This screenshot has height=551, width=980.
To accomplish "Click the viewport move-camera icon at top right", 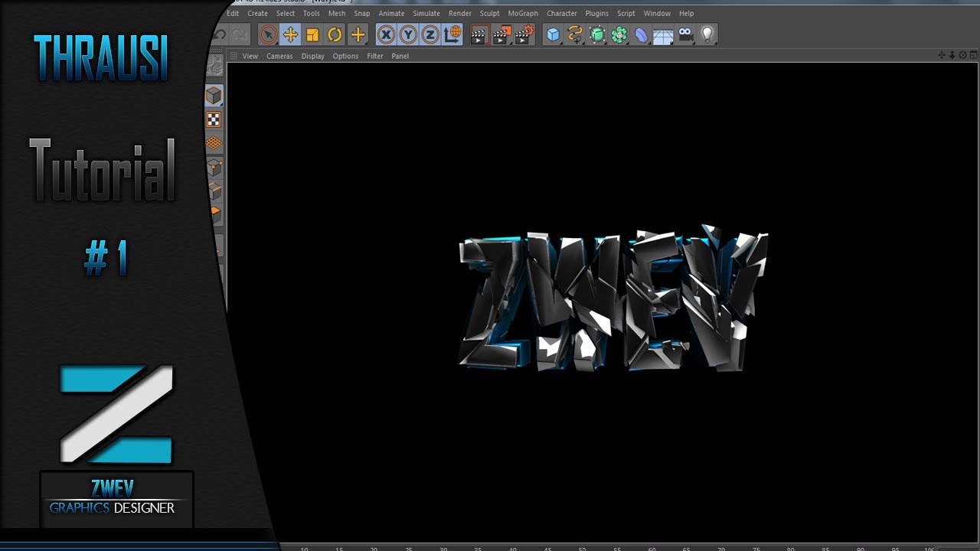I will pos(942,55).
